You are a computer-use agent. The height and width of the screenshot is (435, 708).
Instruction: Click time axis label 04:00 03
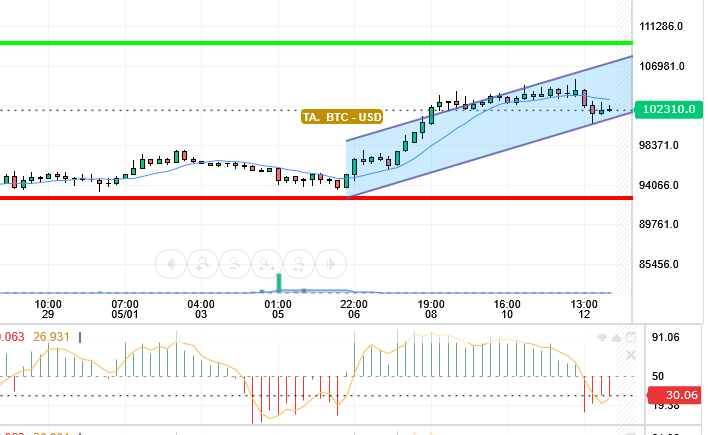pos(201,309)
